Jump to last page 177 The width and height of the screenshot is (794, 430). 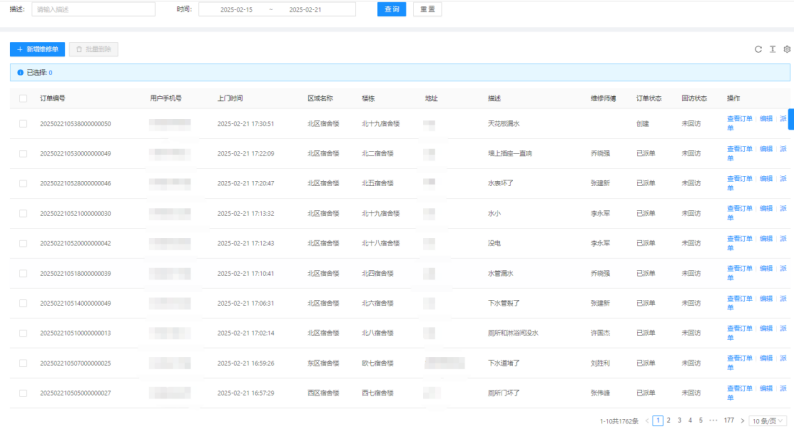pyautogui.click(x=728, y=421)
